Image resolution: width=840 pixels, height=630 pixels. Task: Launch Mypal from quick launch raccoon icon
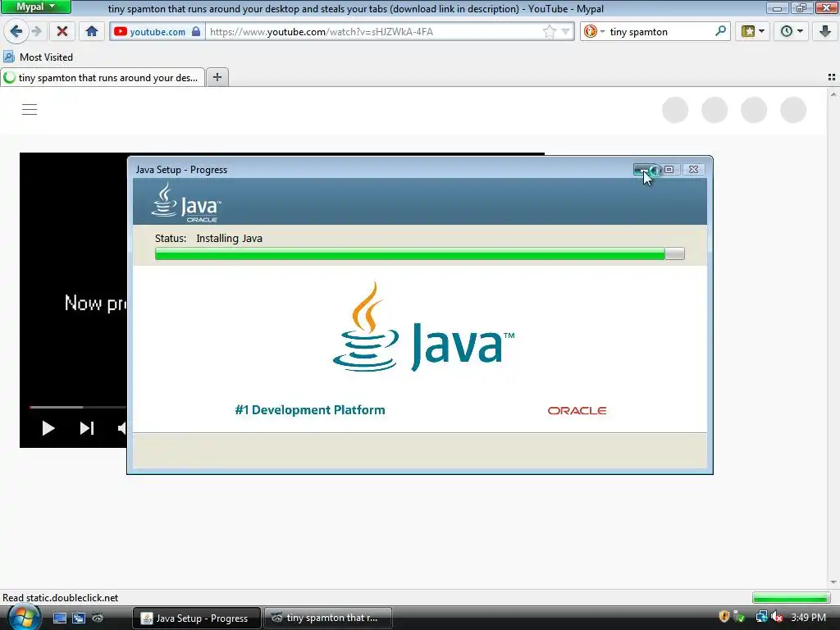98,618
